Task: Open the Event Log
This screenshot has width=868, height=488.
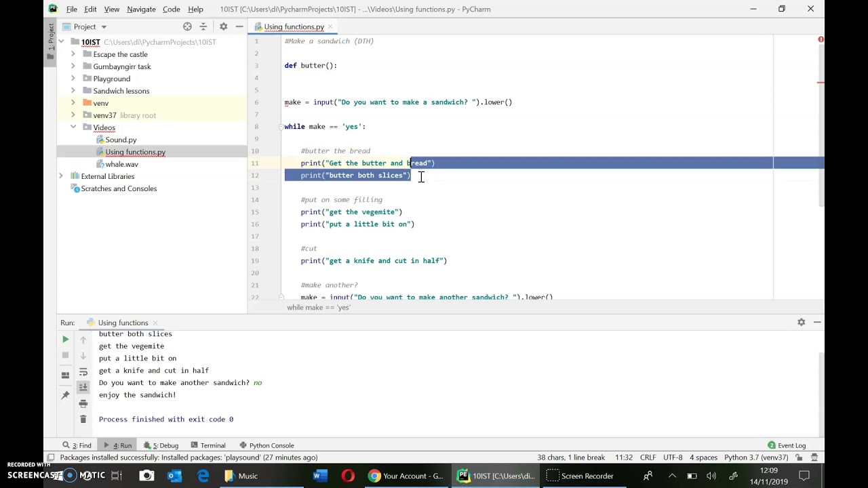Action: tap(787, 445)
